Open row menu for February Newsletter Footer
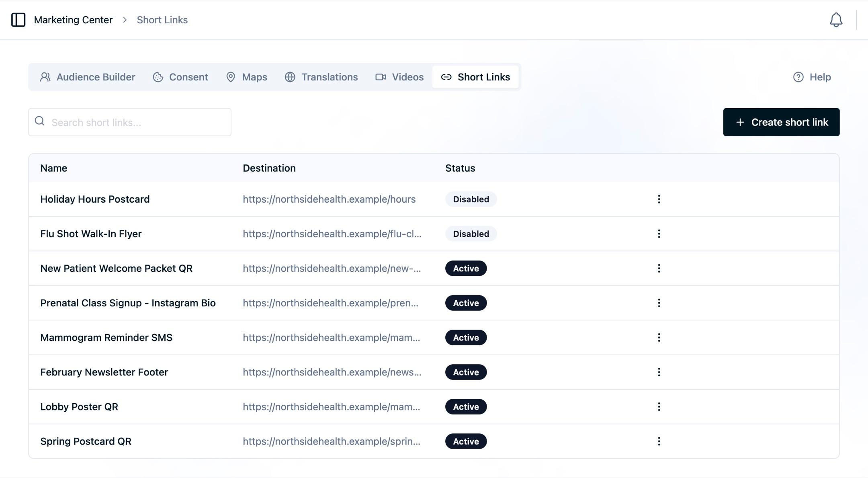This screenshot has height=478, width=868. [659, 372]
